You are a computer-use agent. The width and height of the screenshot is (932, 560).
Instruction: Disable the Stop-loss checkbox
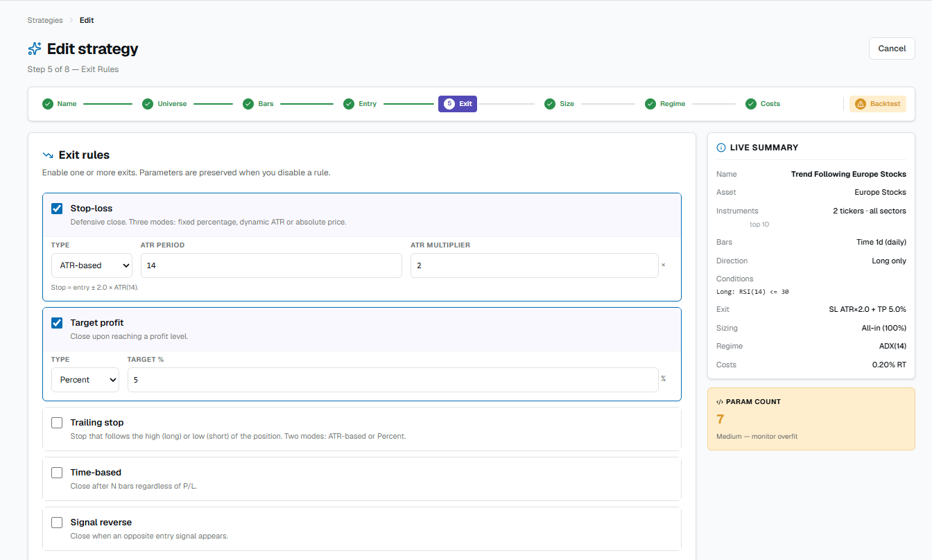pyautogui.click(x=57, y=209)
